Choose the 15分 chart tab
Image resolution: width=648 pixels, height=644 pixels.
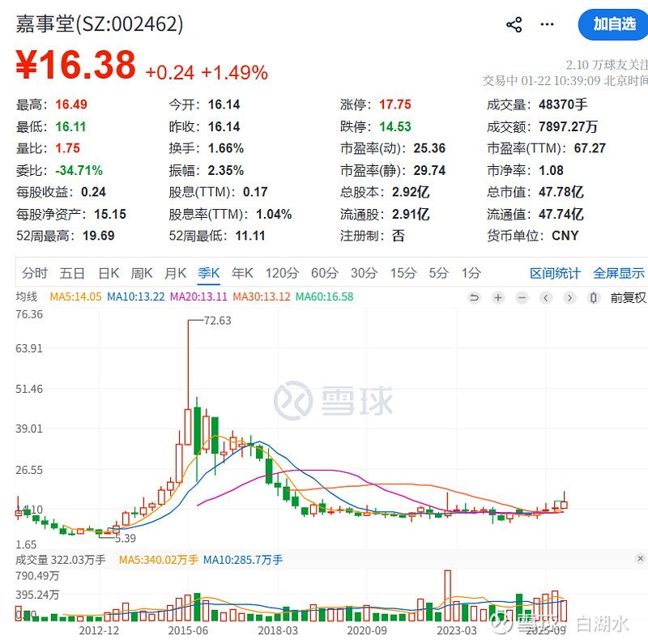pos(403,273)
